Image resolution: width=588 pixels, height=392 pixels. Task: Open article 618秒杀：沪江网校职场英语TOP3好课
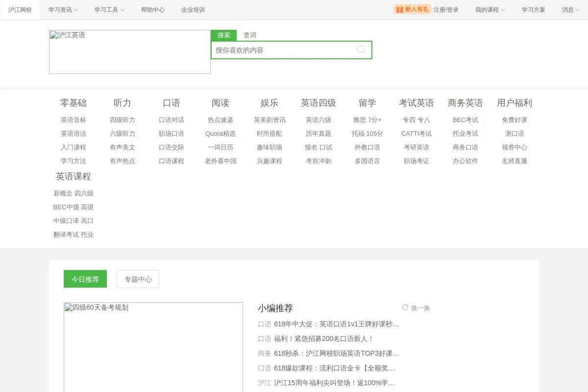[x=337, y=353]
